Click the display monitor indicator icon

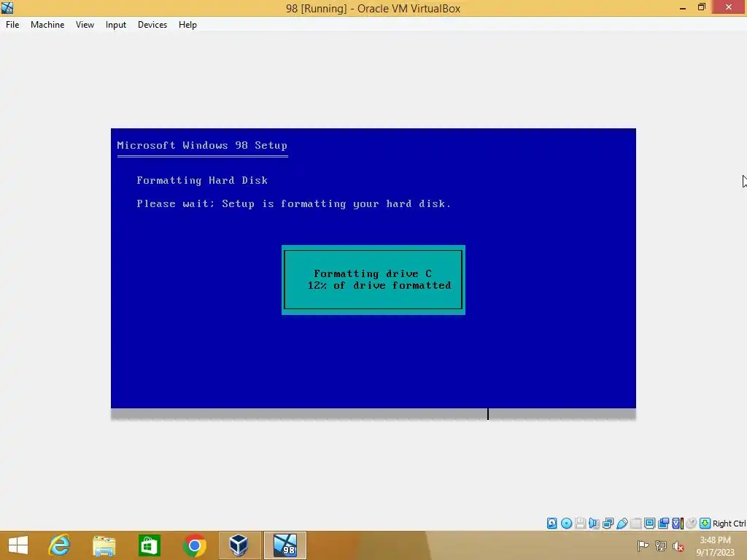pyautogui.click(x=649, y=524)
